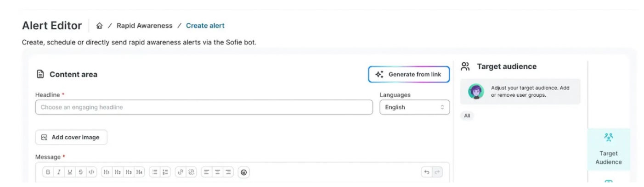Add a hyperlink to the message

181,172
